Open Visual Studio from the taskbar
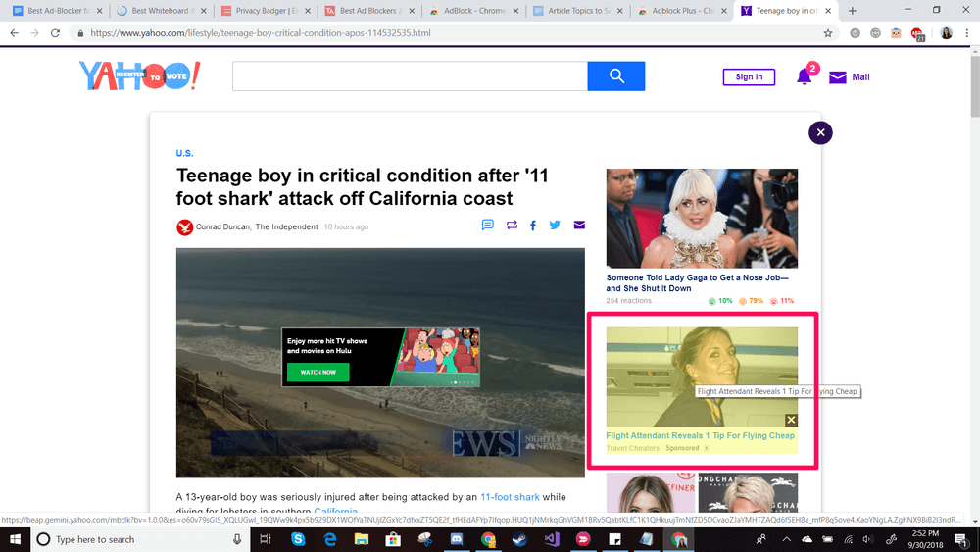This screenshot has height=552, width=980. [552, 539]
